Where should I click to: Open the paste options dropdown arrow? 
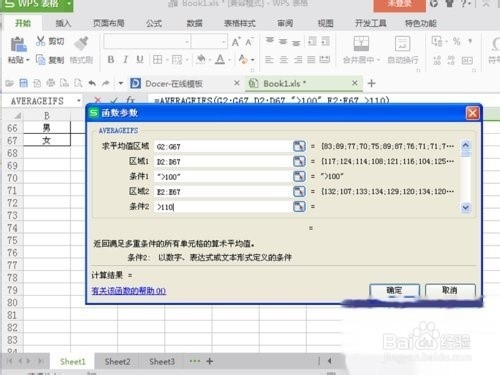[x=28, y=60]
